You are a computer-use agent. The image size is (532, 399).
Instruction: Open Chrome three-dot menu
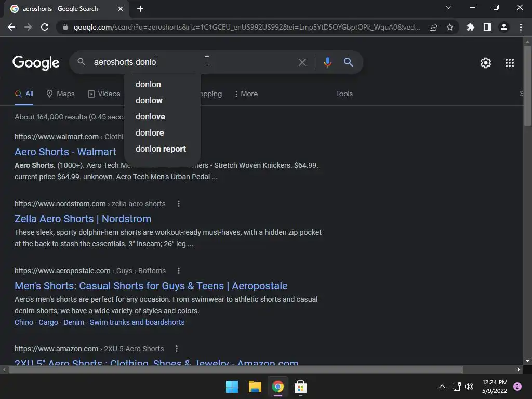(x=521, y=27)
